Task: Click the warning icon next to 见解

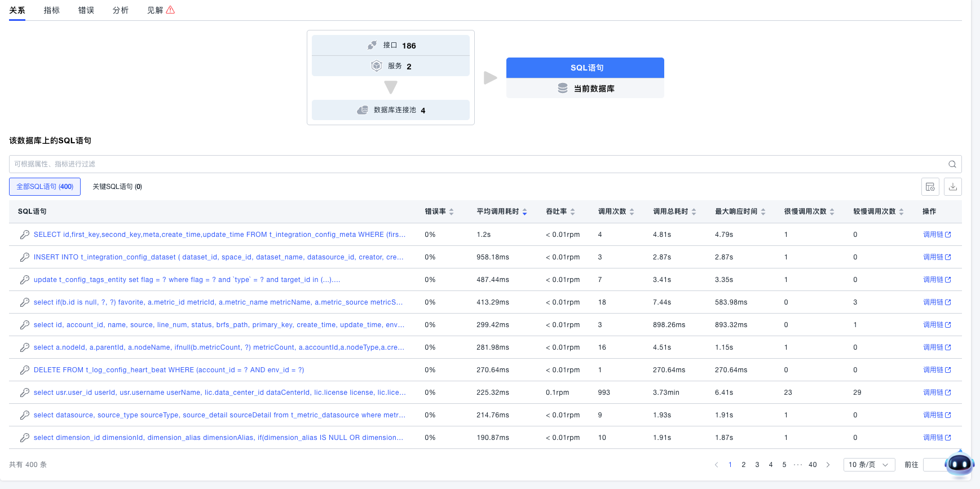Action: coord(170,10)
